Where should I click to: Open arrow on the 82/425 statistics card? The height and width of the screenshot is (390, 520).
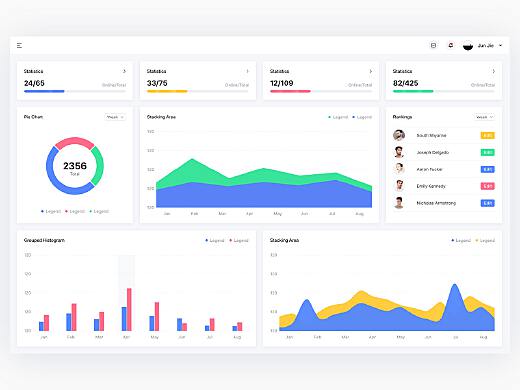[493, 71]
